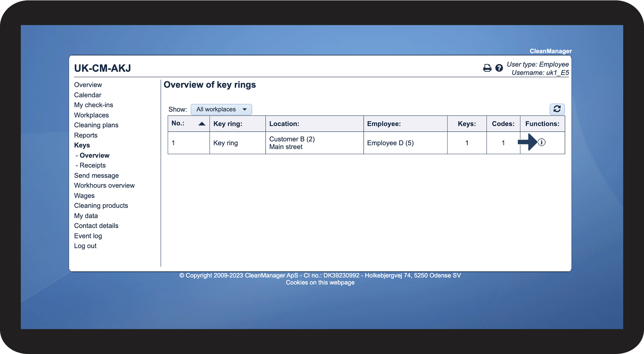Click 'User type: Employee' text
Screen dimensions: 644x354
click(538, 65)
